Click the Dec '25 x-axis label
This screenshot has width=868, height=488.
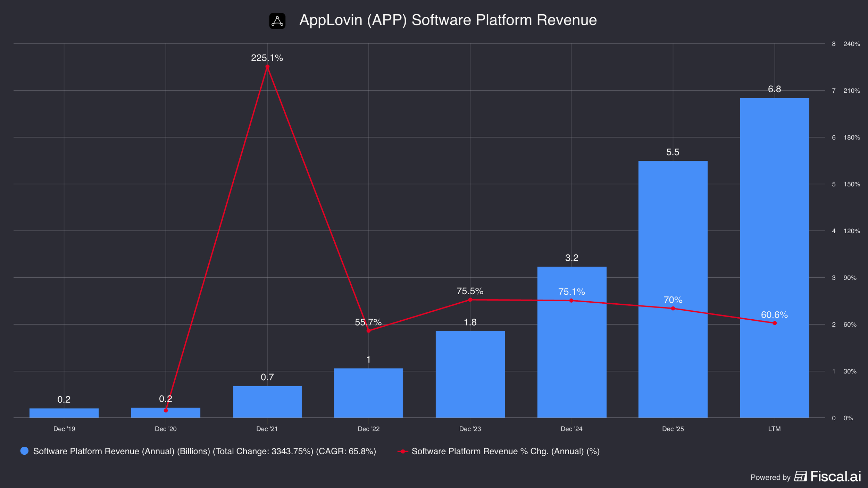coord(673,429)
